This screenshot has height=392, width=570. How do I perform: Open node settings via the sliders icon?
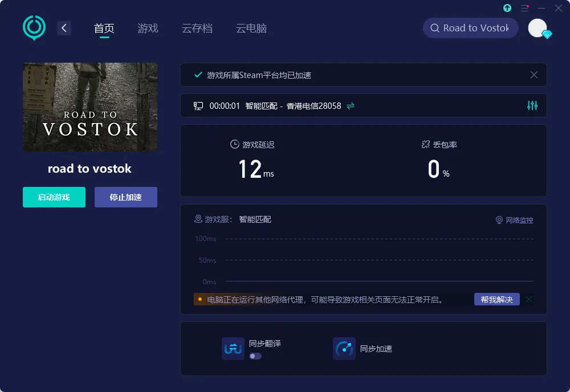click(x=532, y=105)
